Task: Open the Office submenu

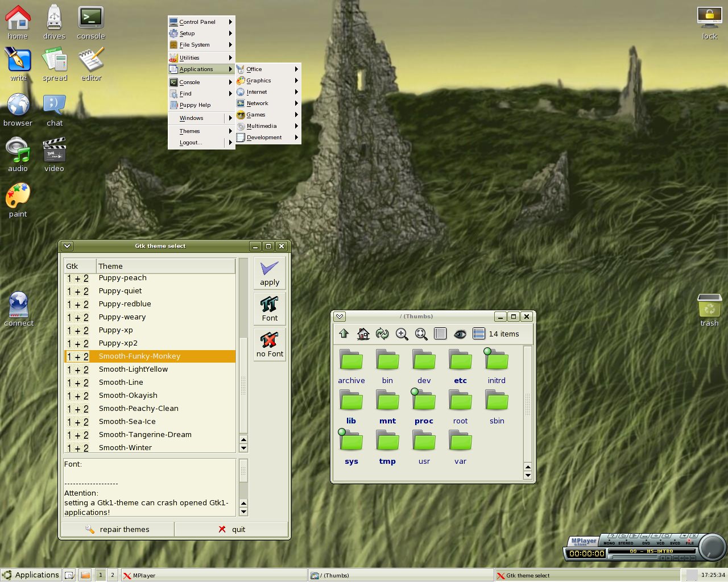Action: [x=268, y=69]
